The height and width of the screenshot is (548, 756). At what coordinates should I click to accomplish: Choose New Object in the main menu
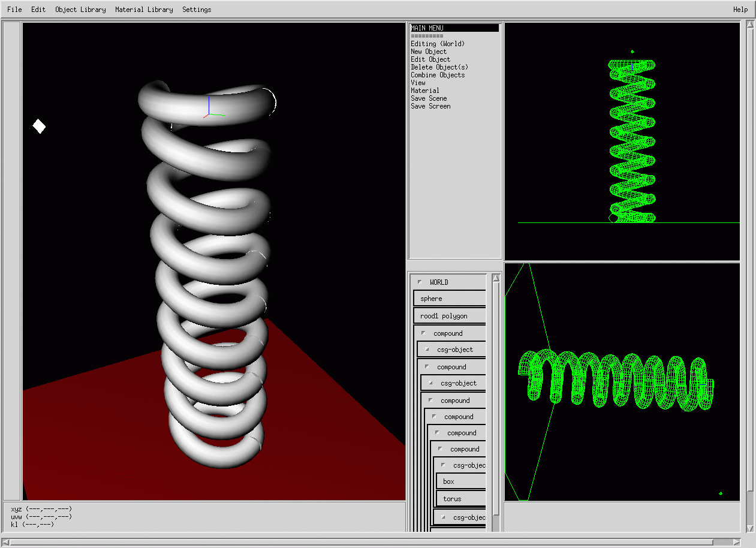(x=429, y=52)
